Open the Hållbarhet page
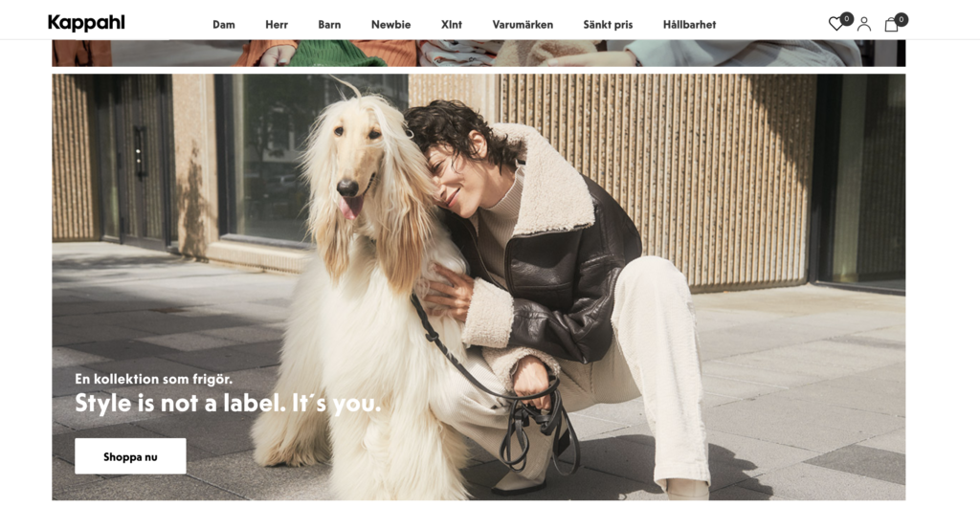 [689, 25]
